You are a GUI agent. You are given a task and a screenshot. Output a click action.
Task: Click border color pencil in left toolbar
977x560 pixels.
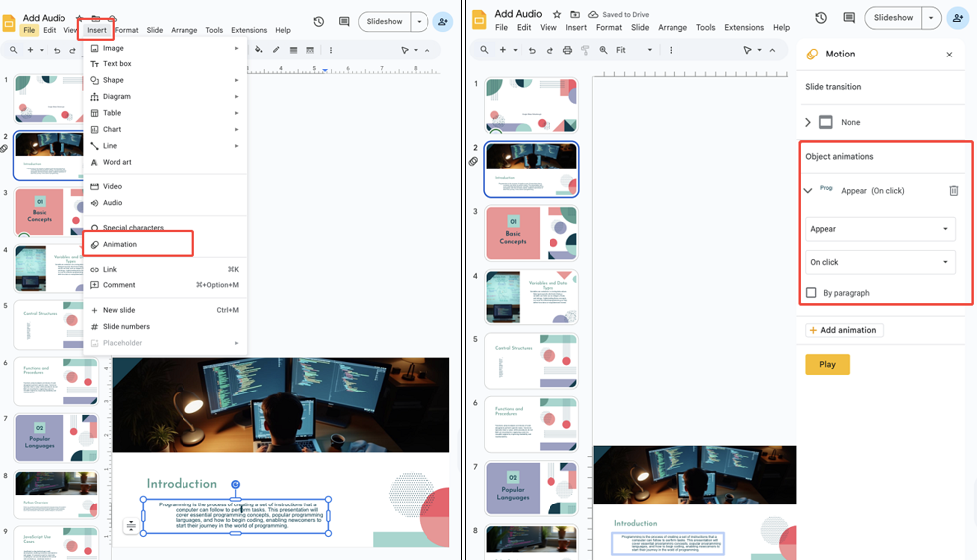(276, 50)
